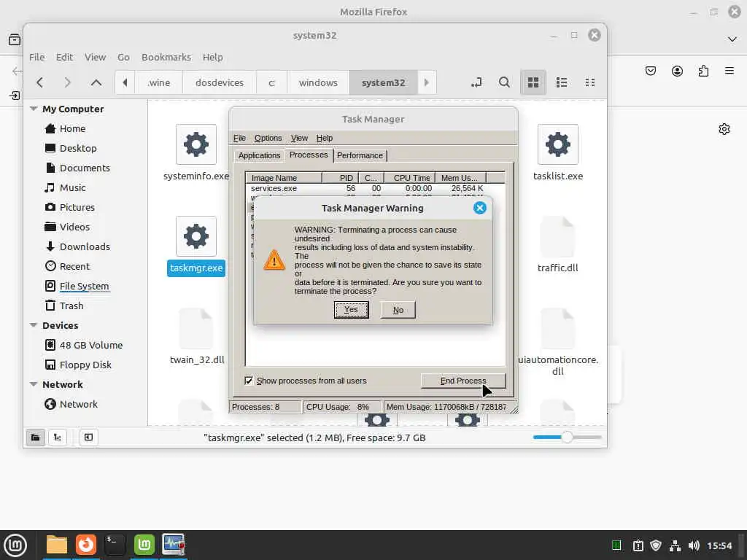Confirm termination with the Yes button

[351, 310]
